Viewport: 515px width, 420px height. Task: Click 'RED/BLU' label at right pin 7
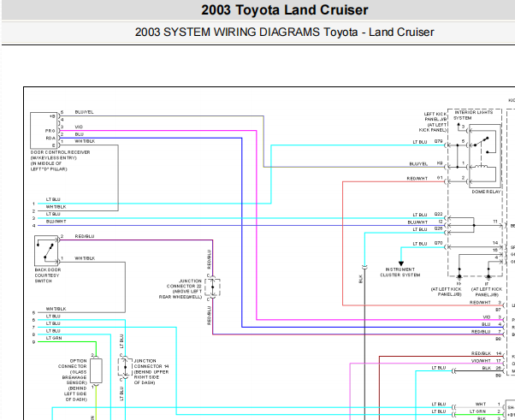pos(481,332)
